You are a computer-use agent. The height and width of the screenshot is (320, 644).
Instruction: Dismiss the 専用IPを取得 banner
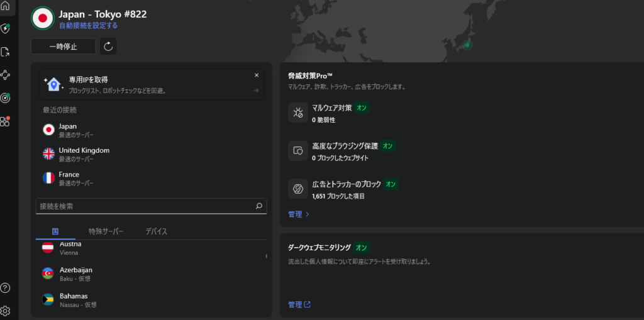coord(257,75)
